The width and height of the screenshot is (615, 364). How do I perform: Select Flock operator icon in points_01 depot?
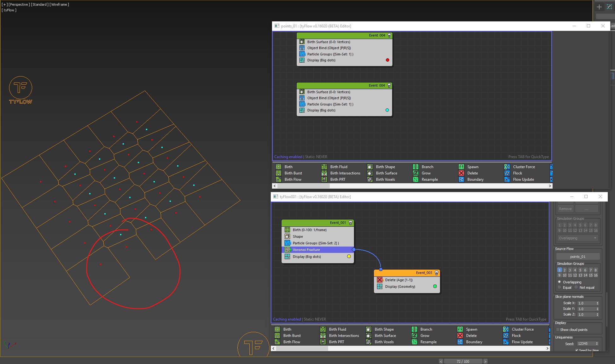click(507, 173)
